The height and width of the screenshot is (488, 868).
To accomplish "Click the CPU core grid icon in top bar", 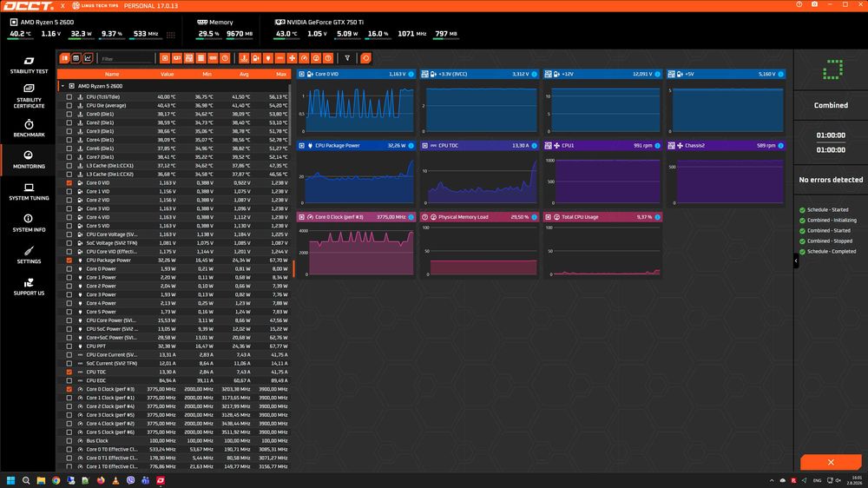I will 171,35.
